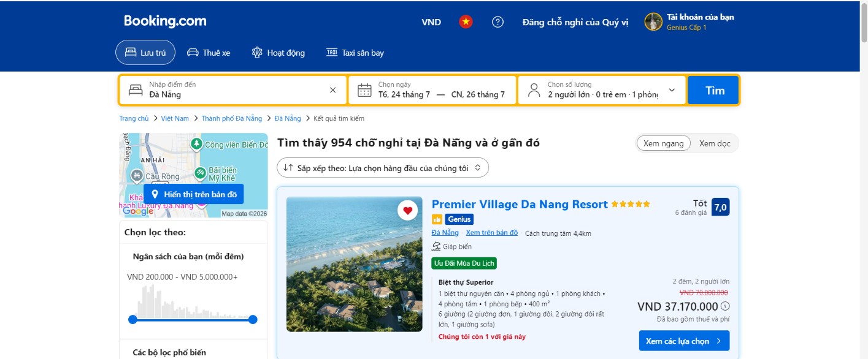The width and height of the screenshot is (868, 359).
Task: Select the Genius badge on the listing
Action: (x=459, y=219)
